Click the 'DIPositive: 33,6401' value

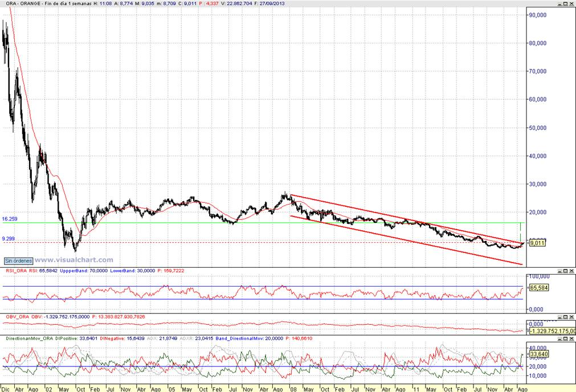tap(76, 338)
